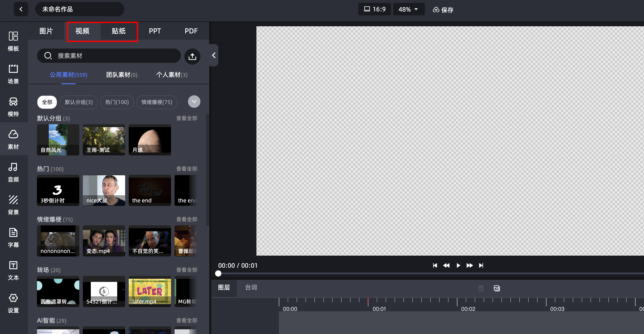Click the 00:03 timeline ruler mark
The height and width of the screenshot is (334, 644).
click(x=557, y=309)
